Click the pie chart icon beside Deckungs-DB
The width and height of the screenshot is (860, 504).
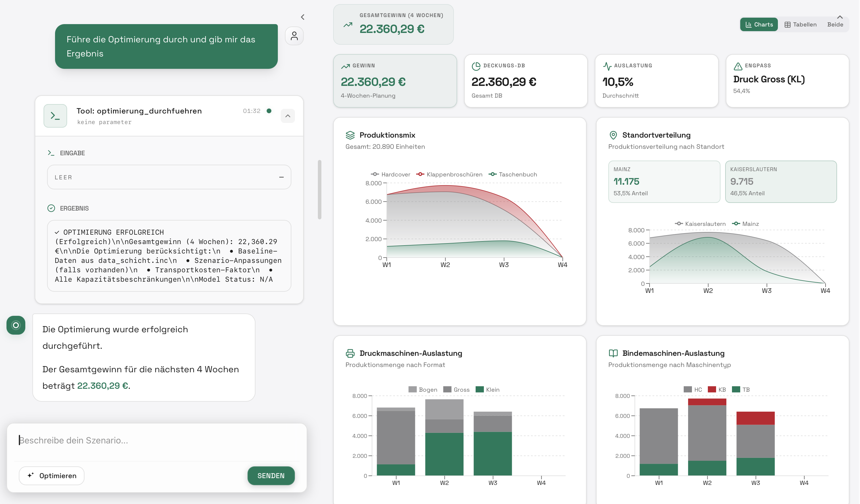coord(476,66)
